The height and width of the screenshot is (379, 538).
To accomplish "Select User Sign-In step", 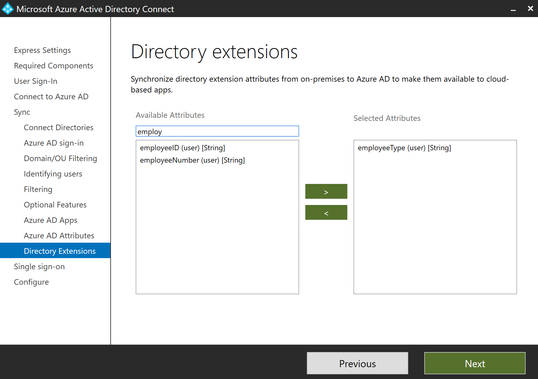I will point(35,81).
